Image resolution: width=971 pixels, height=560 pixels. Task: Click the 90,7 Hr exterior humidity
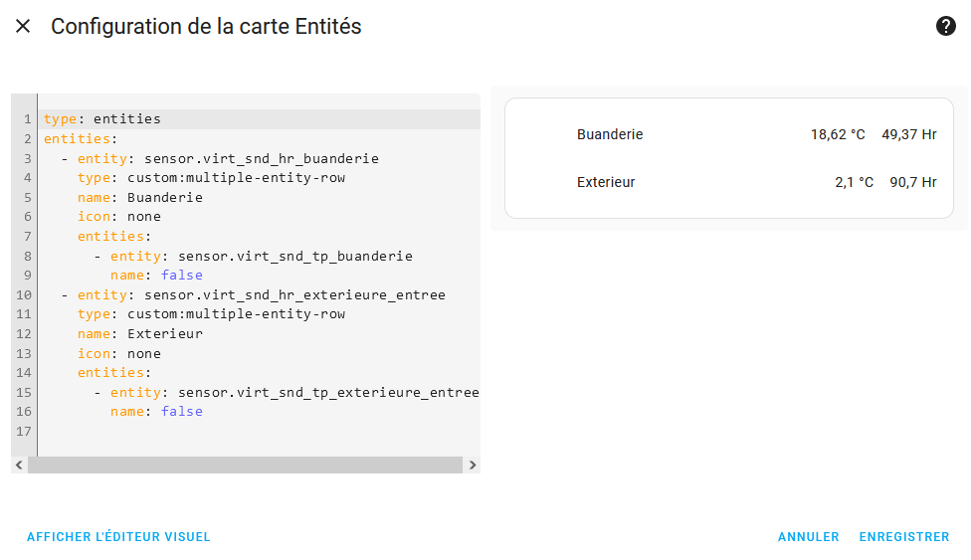click(x=913, y=182)
